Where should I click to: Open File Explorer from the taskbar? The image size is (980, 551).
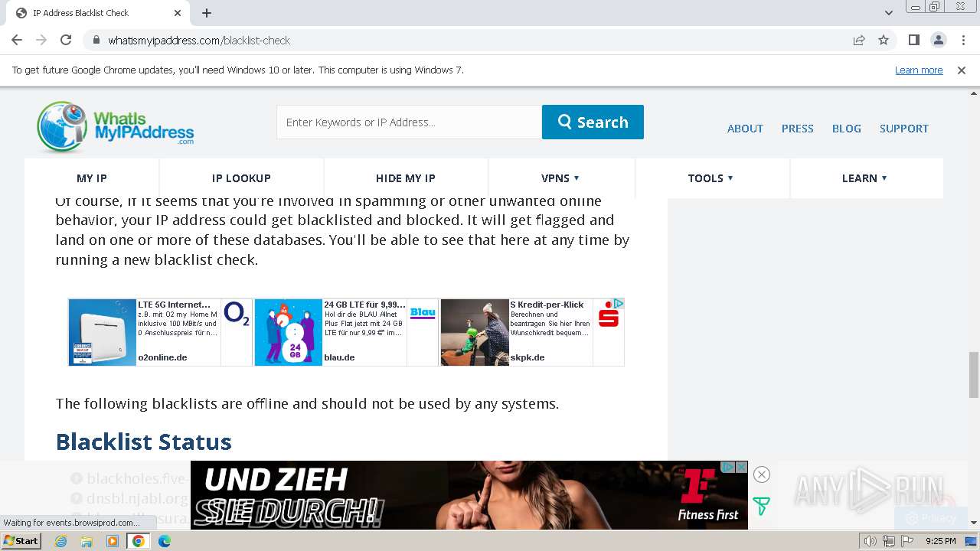pos(87,541)
